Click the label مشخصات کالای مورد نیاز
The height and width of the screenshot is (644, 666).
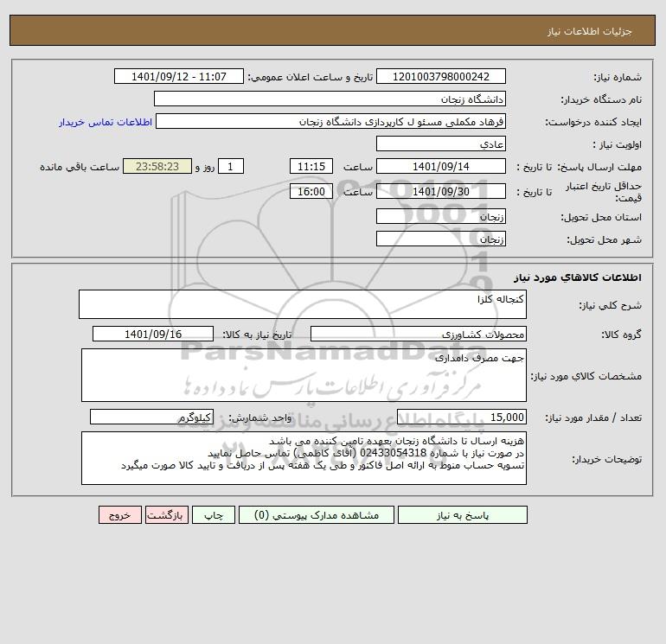586,376
